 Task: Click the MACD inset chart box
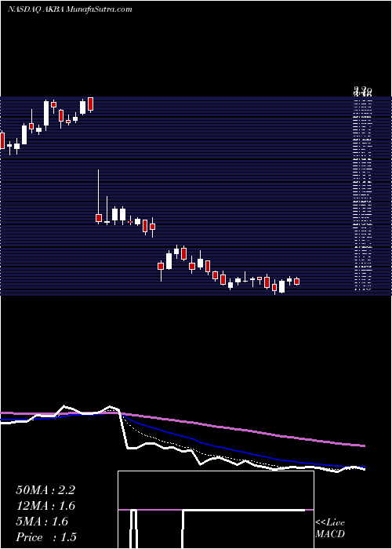click(216, 510)
